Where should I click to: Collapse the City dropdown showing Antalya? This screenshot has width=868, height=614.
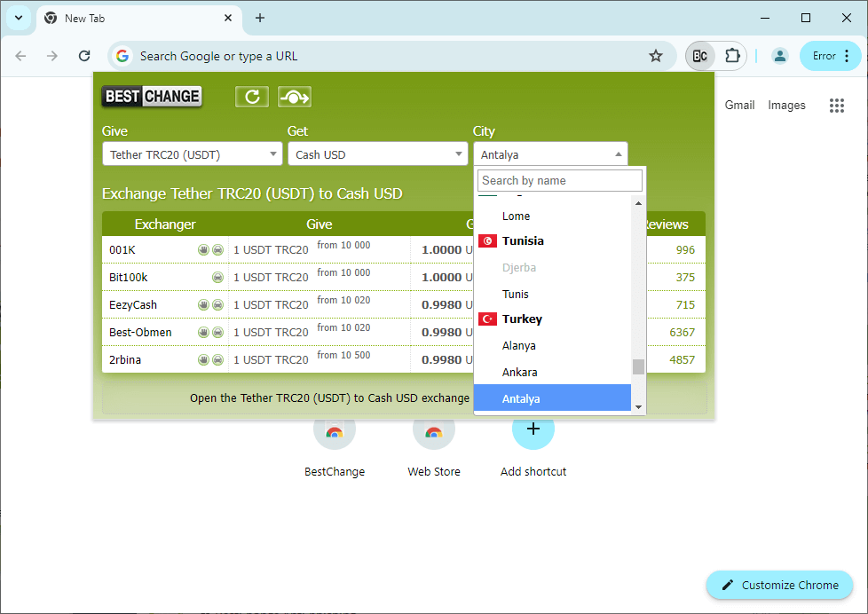[x=550, y=154]
